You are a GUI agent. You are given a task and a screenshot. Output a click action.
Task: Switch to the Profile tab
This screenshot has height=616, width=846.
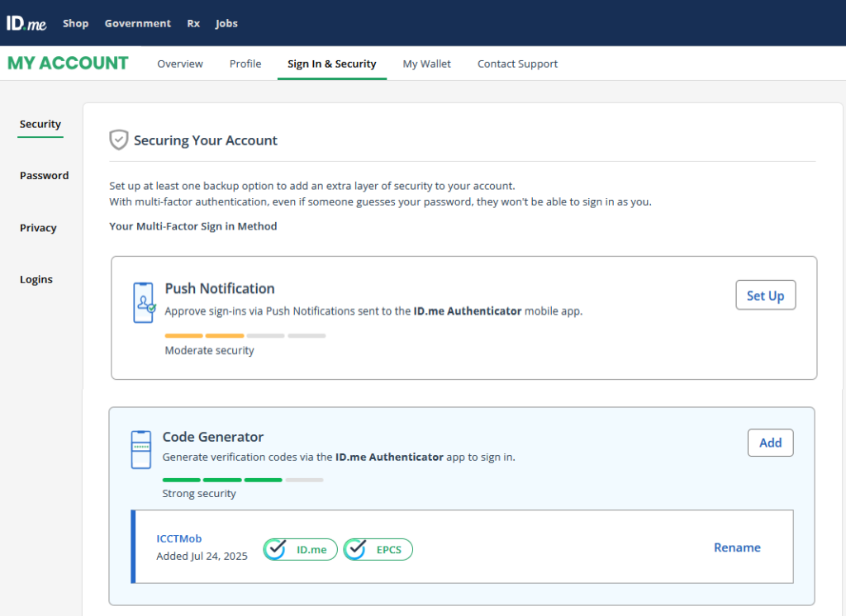pyautogui.click(x=245, y=64)
